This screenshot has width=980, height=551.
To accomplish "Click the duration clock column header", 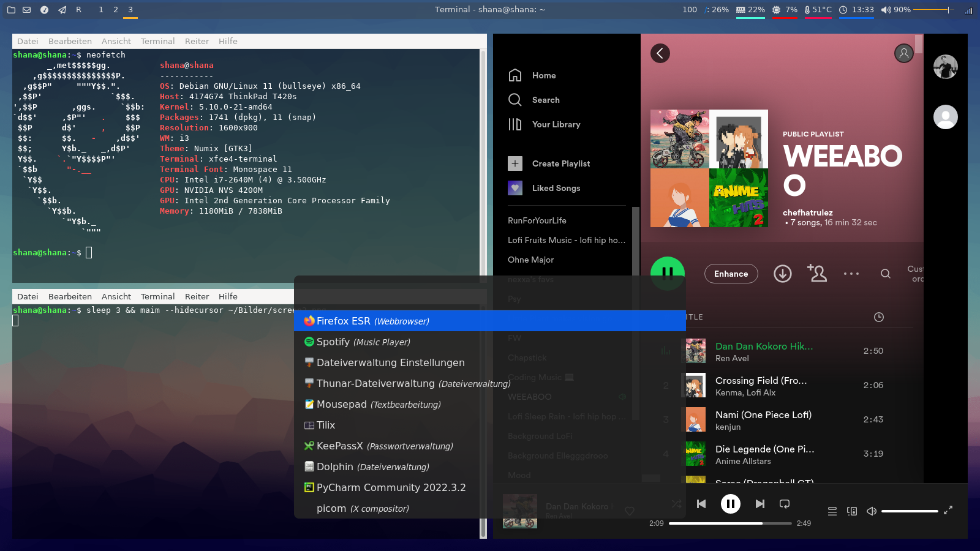I will 879,317.
